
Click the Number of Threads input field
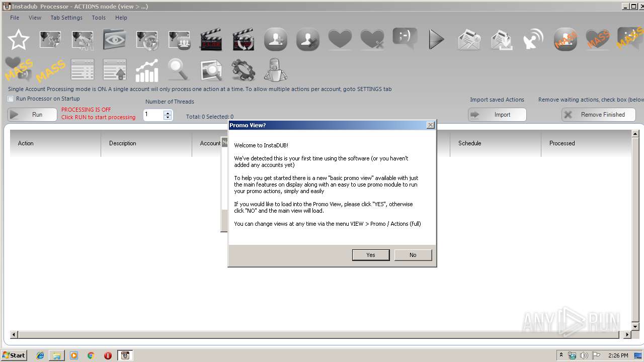click(153, 115)
